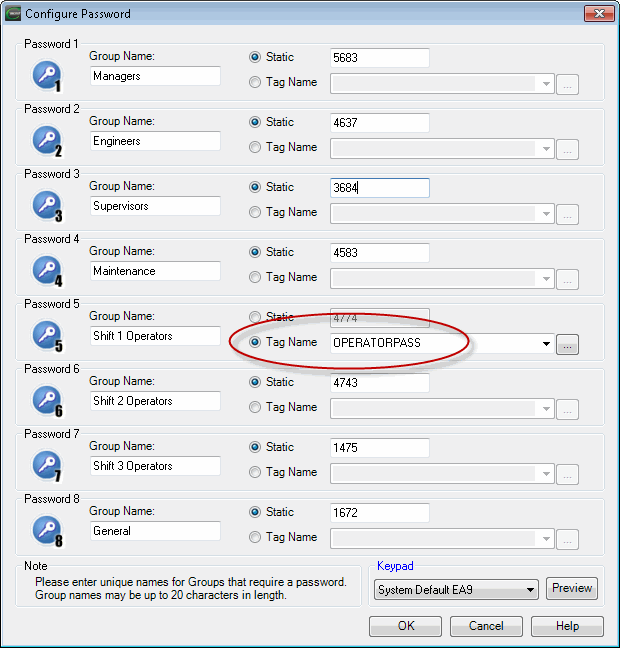620x648 pixels.
Task: Confirm settings with the OK button
Action: pos(405,626)
